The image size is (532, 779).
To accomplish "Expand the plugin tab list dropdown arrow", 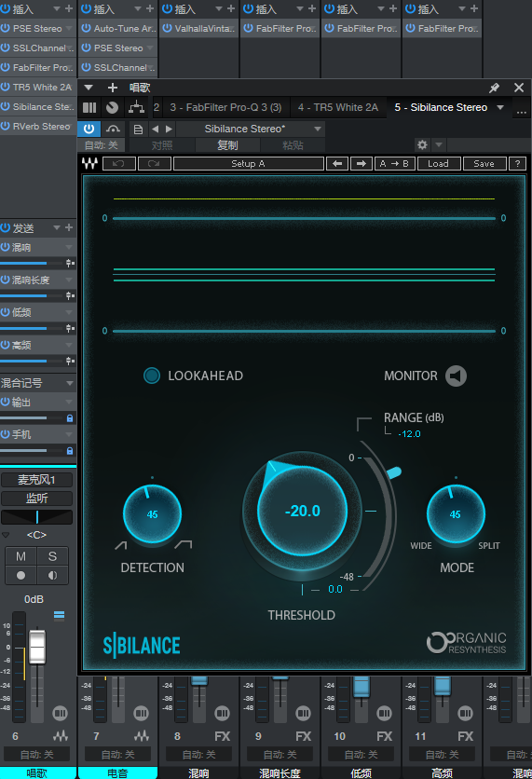I will pos(500,107).
